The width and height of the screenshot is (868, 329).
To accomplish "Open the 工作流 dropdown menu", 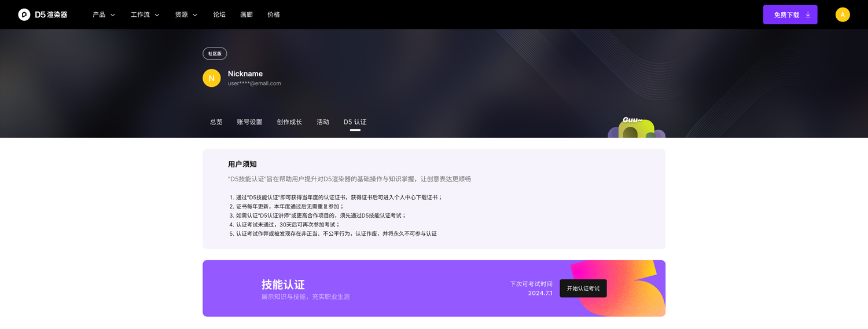I will (x=145, y=14).
